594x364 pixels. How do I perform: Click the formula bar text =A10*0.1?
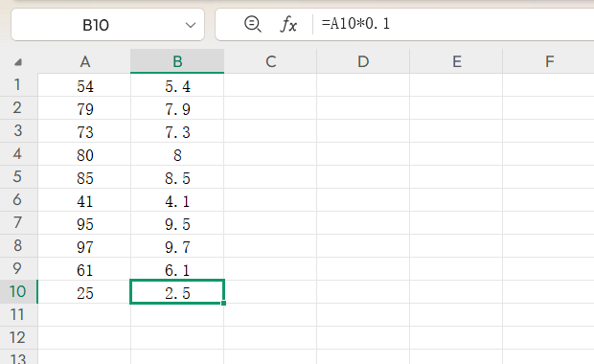355,24
